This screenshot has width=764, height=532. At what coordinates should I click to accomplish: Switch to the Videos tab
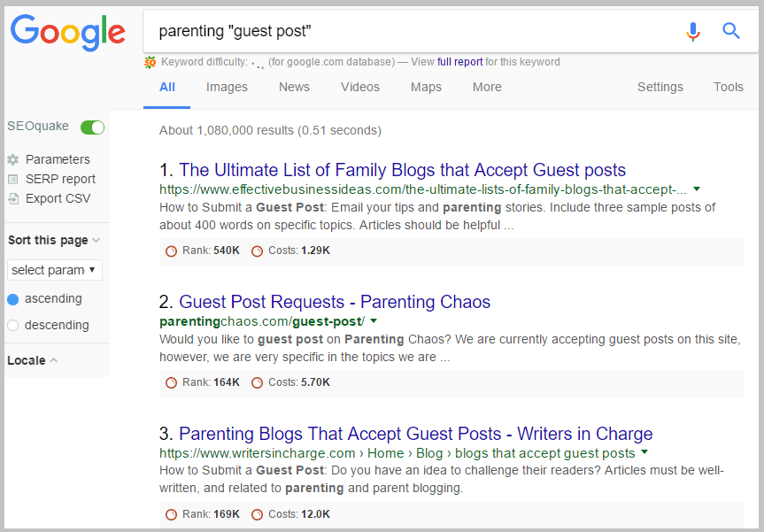tap(360, 88)
